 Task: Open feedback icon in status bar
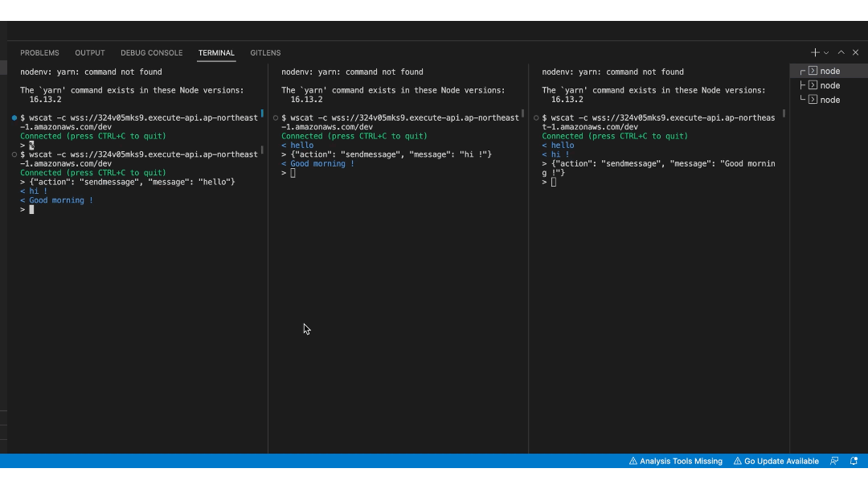[834, 461]
